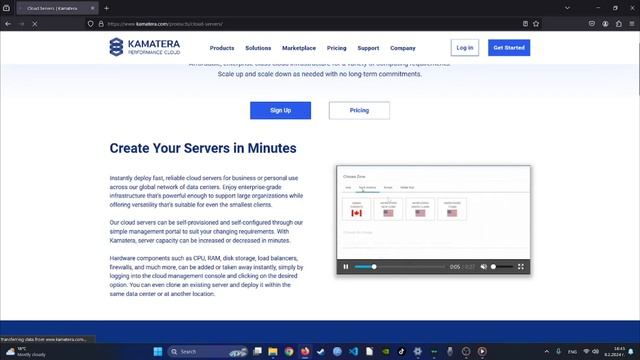
Task: Open the taskbar clock and date
Action: pyautogui.click(x=614, y=351)
